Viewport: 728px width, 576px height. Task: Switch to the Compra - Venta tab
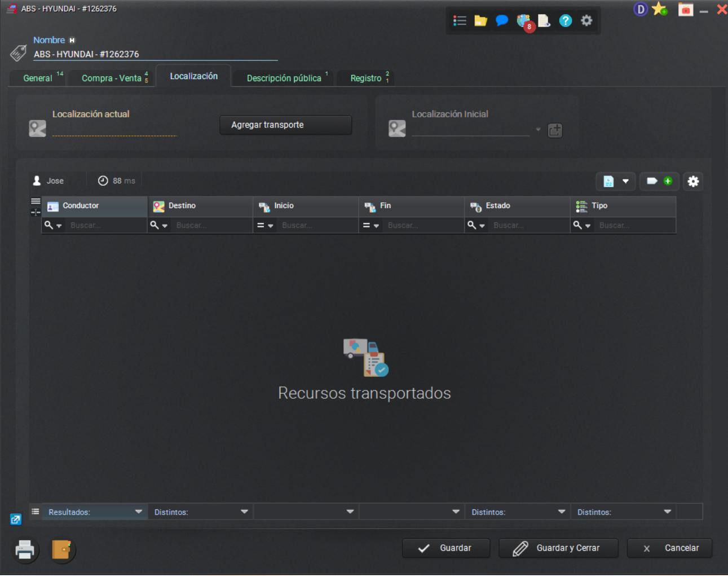tap(112, 78)
